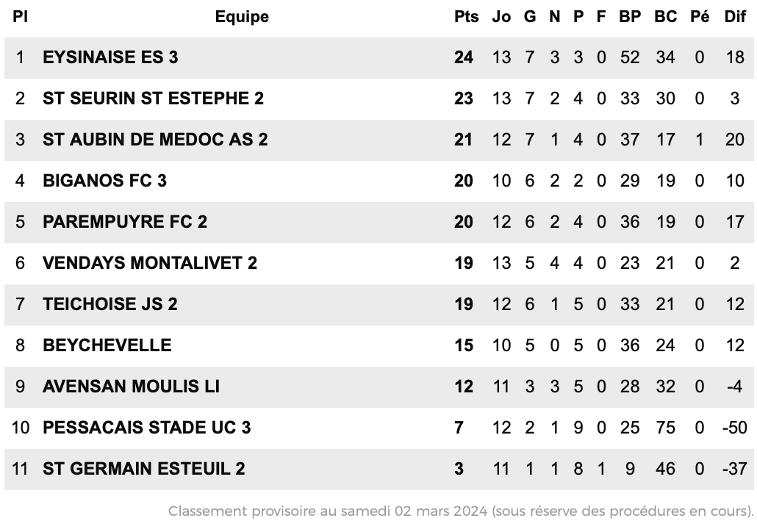
Task: Click the BEYCHEVELLE team name
Action: click(107, 345)
